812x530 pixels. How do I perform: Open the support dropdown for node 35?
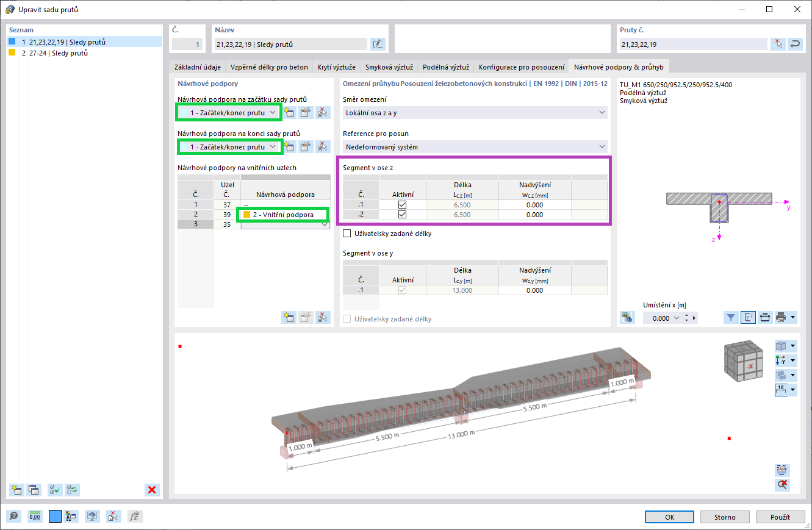(325, 224)
